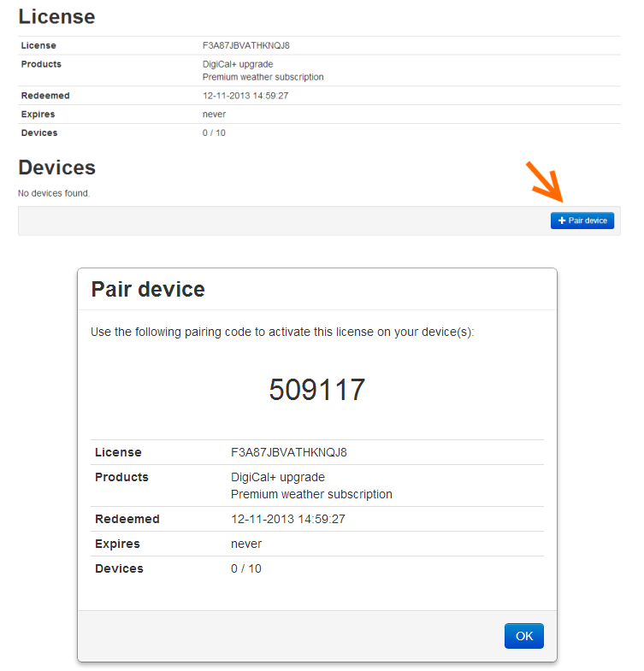The height and width of the screenshot is (671, 644).
Task: Click the 'never' expiry value in the dialog
Action: (x=246, y=544)
